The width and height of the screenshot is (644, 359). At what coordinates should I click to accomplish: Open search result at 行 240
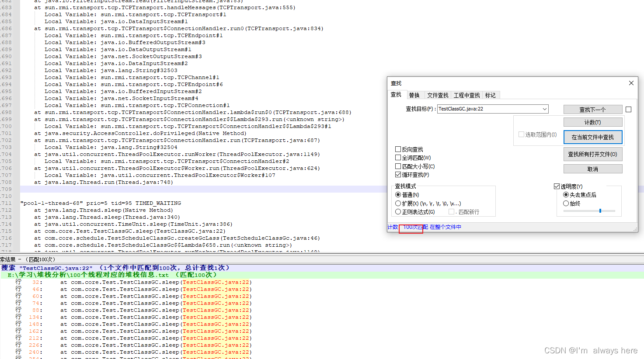click(133, 352)
